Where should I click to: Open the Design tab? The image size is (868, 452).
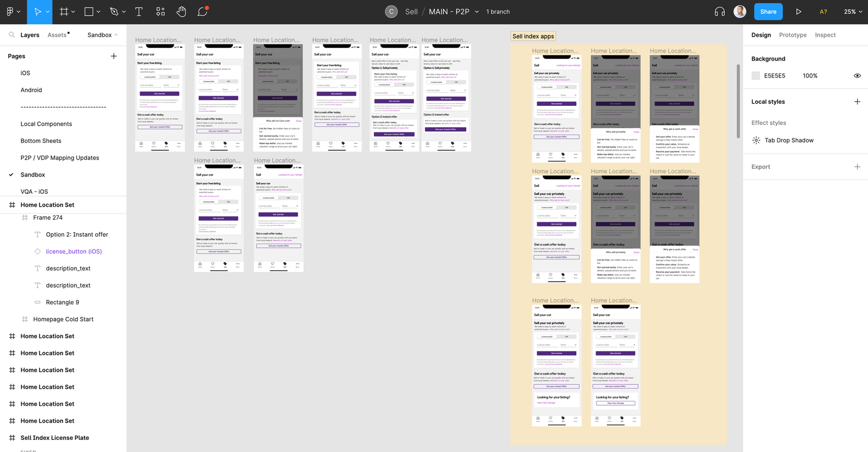761,35
